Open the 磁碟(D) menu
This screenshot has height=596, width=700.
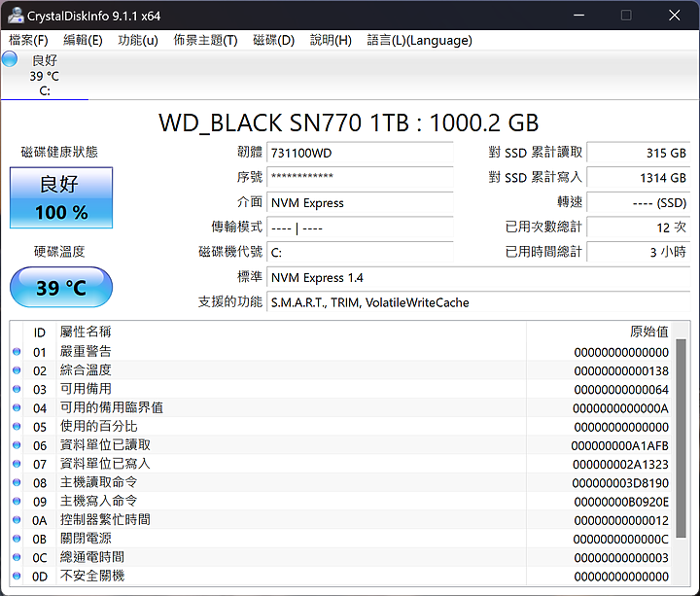coord(273,41)
